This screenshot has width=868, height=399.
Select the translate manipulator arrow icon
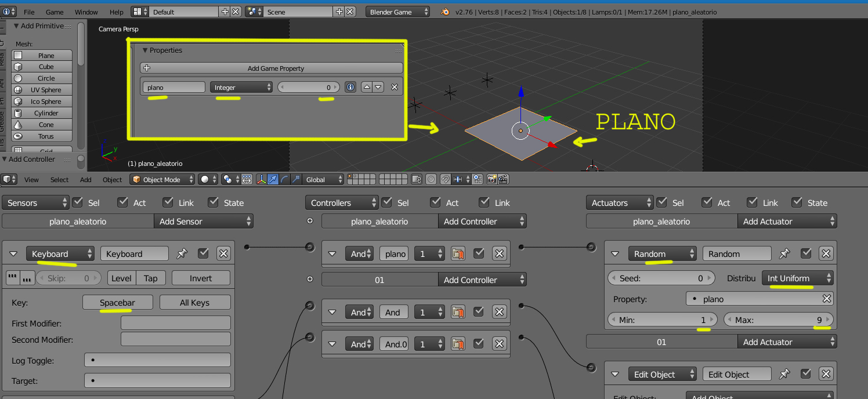click(273, 180)
